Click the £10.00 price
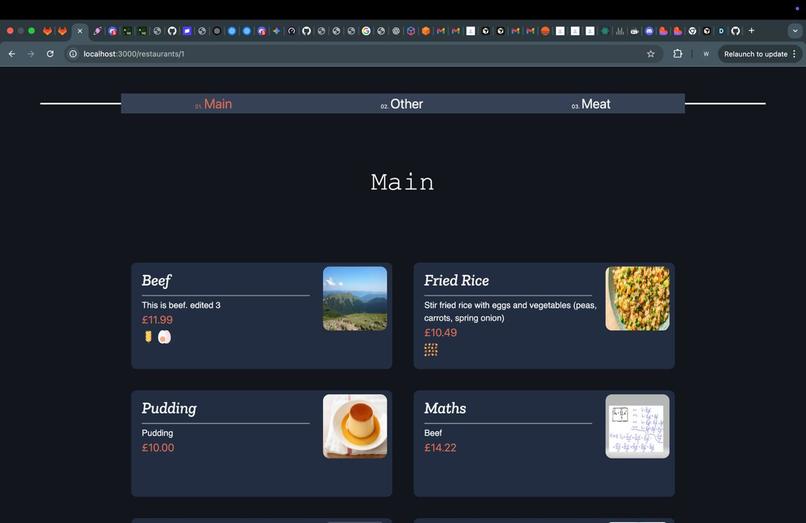This screenshot has height=523, width=806. 158,447
